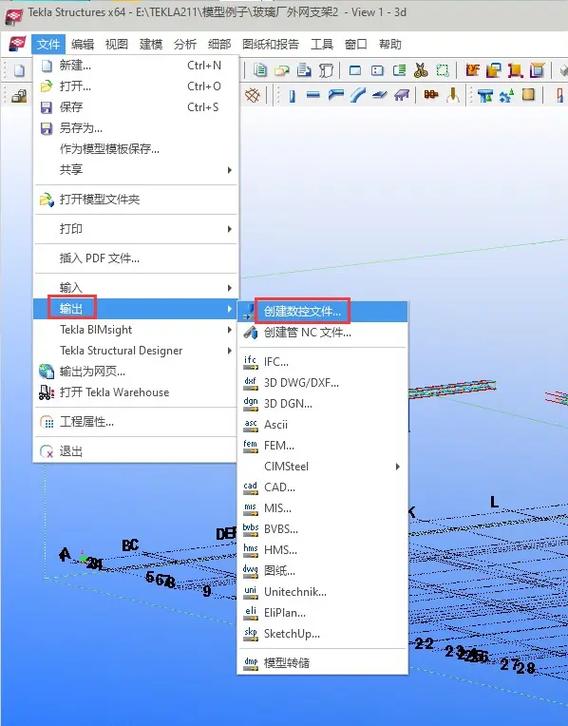Screen dimensions: 568x726
Task: Select the weld creation tool
Action: 453,96
